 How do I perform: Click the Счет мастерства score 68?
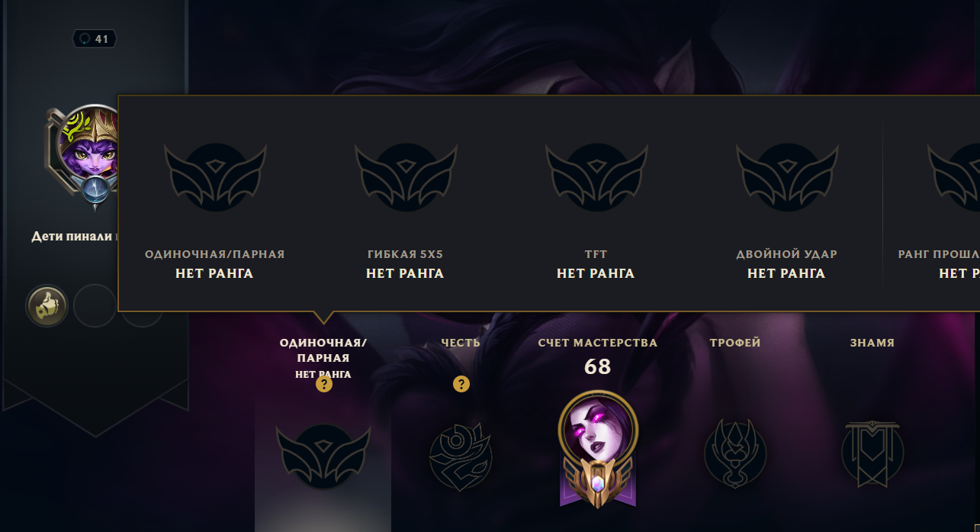[x=598, y=367]
